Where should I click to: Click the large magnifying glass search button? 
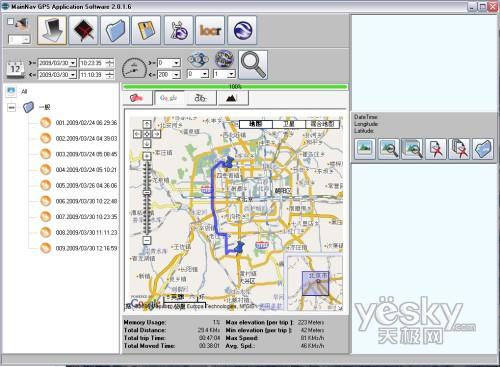pos(253,65)
